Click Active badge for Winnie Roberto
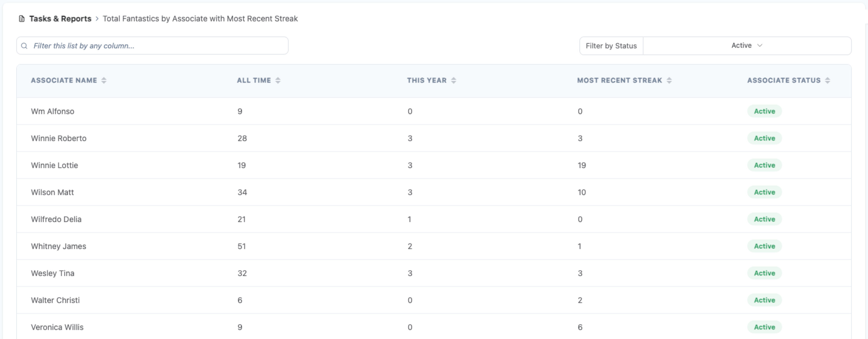Image resolution: width=868 pixels, height=339 pixels. tap(764, 138)
